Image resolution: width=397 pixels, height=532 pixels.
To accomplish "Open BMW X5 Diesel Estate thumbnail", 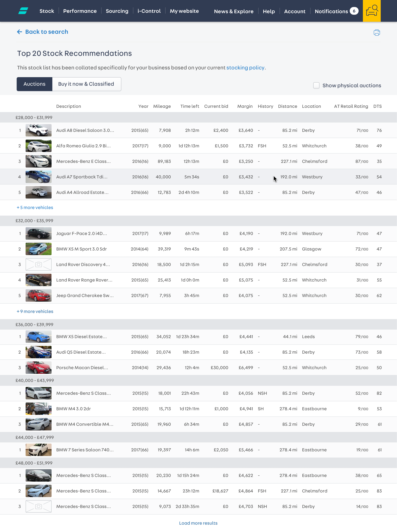I will click(38, 337).
